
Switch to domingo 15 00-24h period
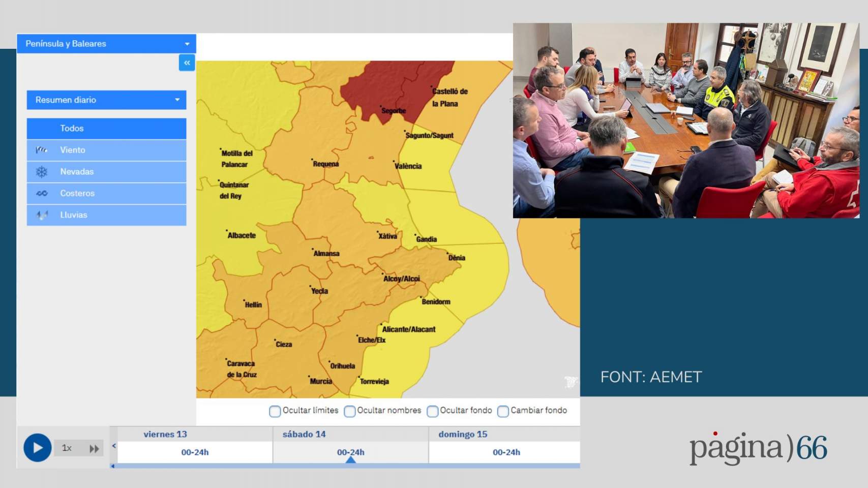[x=506, y=452]
